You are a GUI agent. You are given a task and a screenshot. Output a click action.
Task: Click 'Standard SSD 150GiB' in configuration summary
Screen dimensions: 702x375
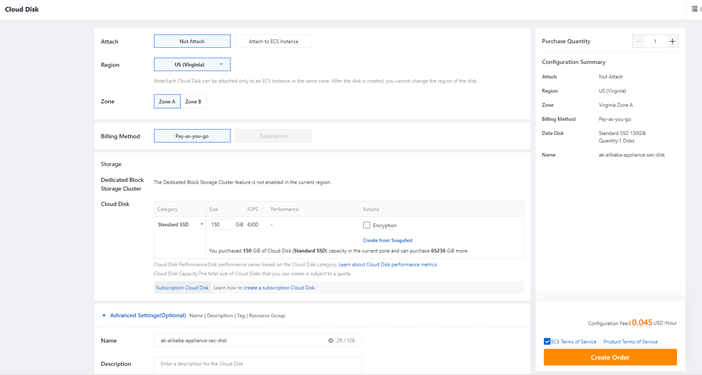click(x=622, y=133)
